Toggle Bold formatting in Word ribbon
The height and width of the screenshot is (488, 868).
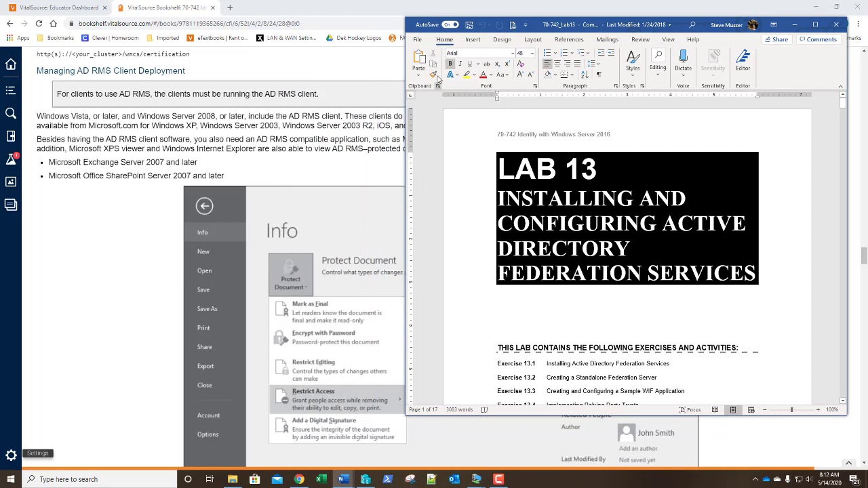click(450, 64)
